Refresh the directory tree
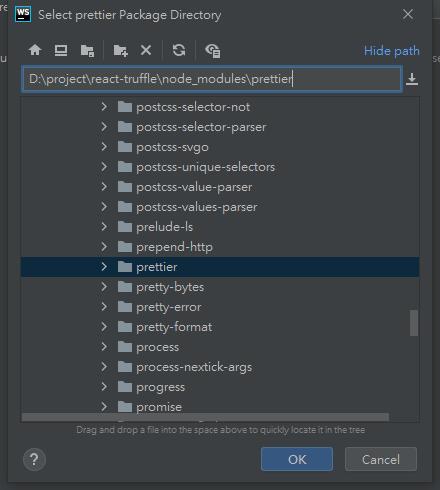Screen dimensions: 440x490 179,50
